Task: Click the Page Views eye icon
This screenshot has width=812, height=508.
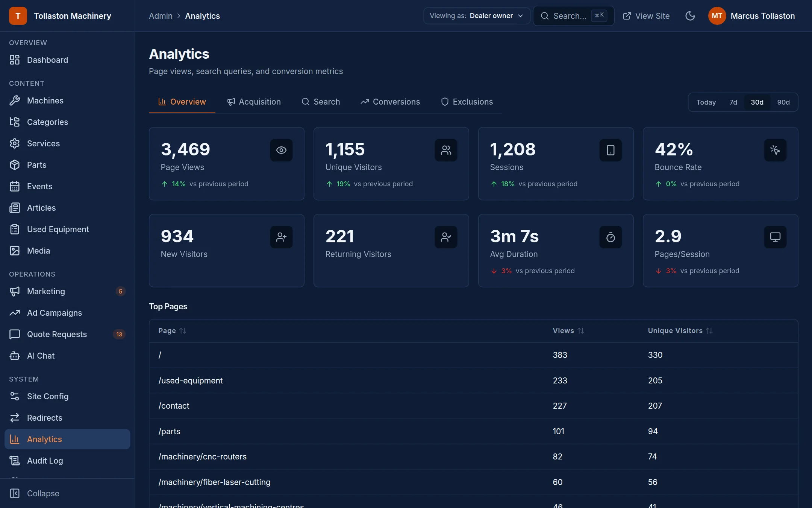Action: 281,150
